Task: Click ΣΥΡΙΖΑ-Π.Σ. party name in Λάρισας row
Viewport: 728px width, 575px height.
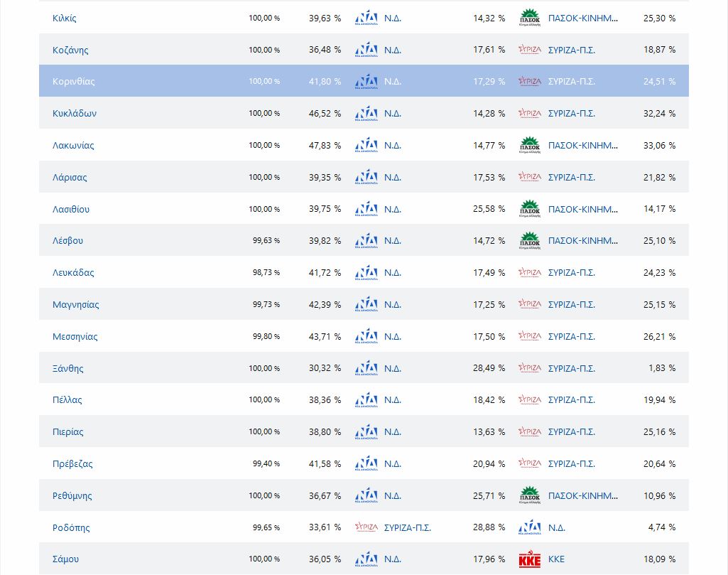Action: [571, 177]
